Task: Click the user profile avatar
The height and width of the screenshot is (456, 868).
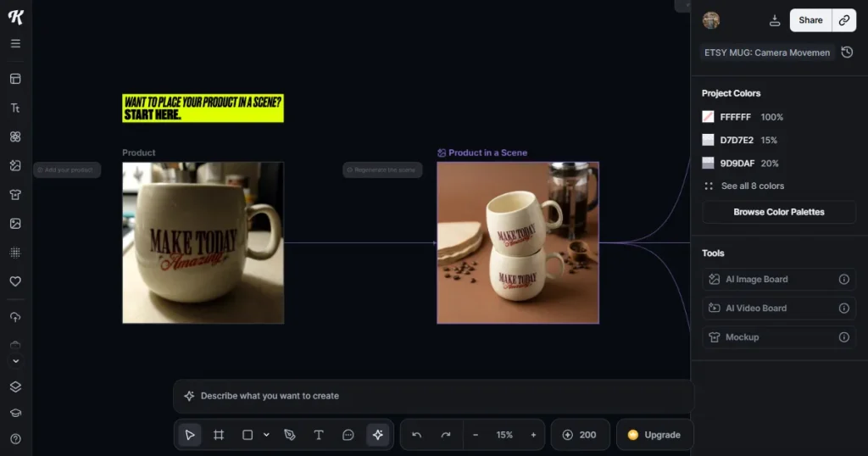Action: [711, 20]
